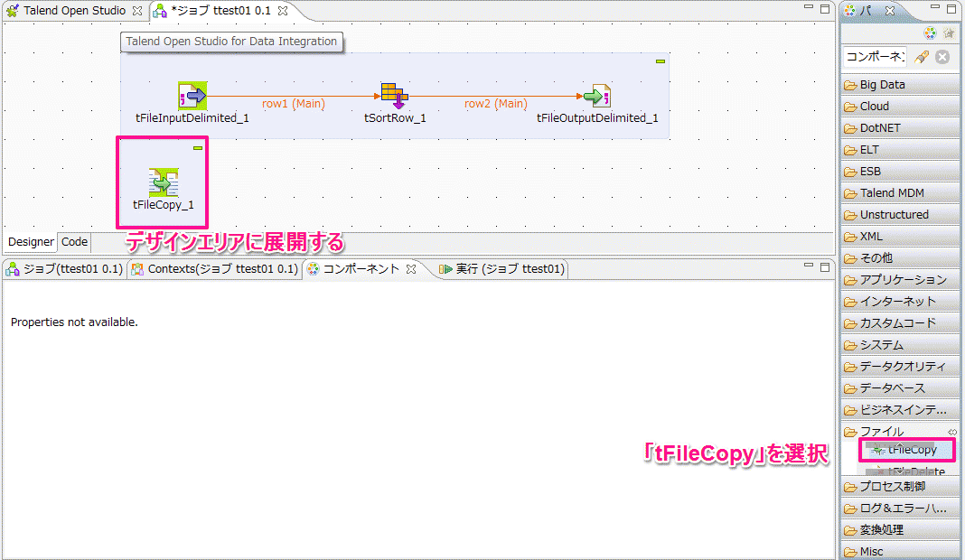Close the ジョブ ttest01 0.1 editor tab
This screenshot has height=560, width=965.
pyautogui.click(x=283, y=11)
